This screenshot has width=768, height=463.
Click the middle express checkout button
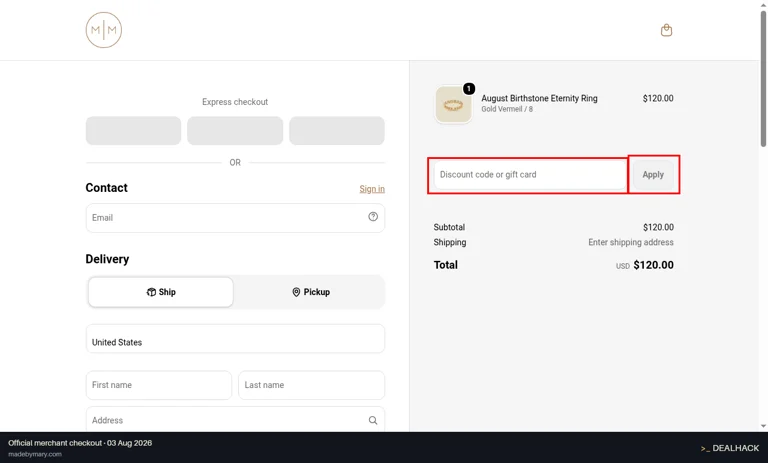coord(235,130)
